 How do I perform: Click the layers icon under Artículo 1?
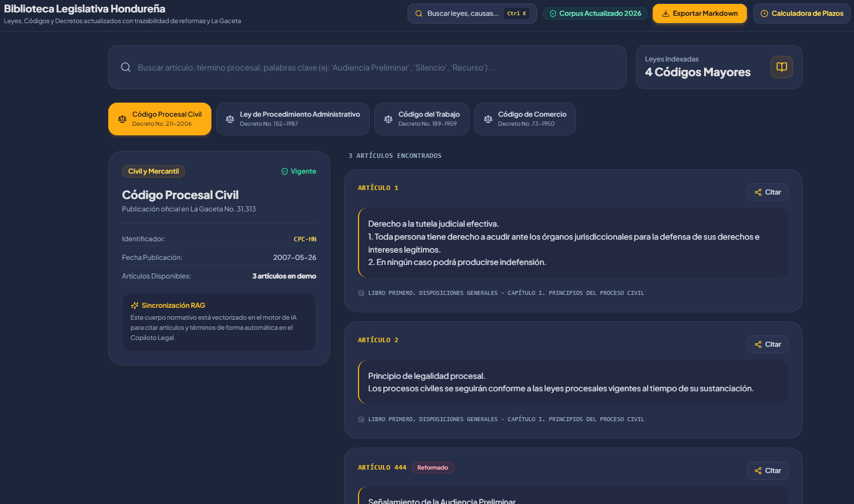point(361,293)
